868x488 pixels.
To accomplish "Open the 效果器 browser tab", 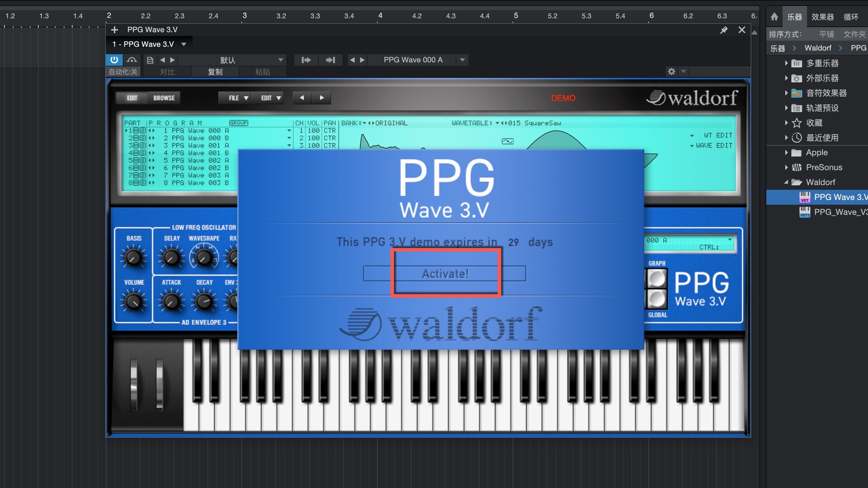I will (x=822, y=17).
